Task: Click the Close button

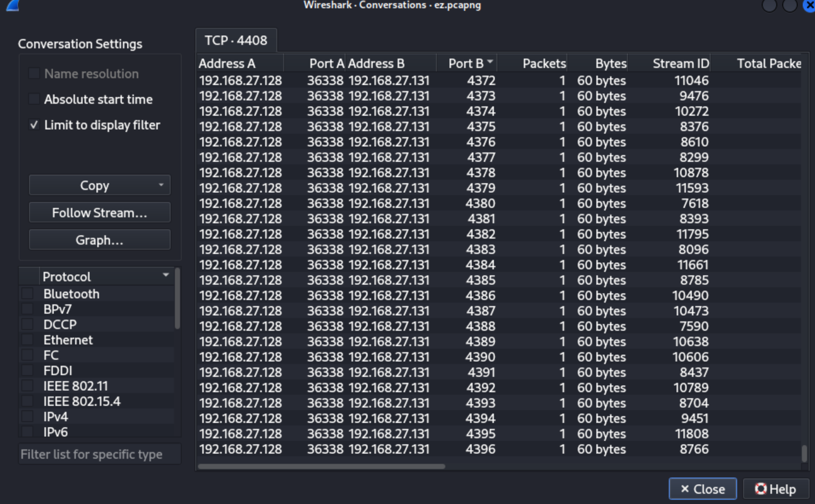Action: pyautogui.click(x=703, y=489)
